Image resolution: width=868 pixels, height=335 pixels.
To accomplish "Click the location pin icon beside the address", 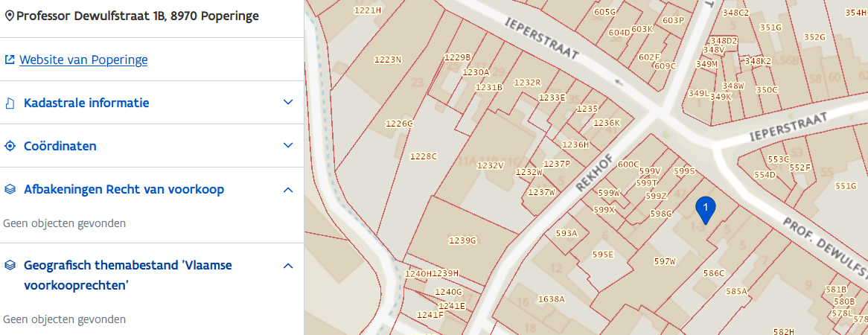I will (10, 16).
